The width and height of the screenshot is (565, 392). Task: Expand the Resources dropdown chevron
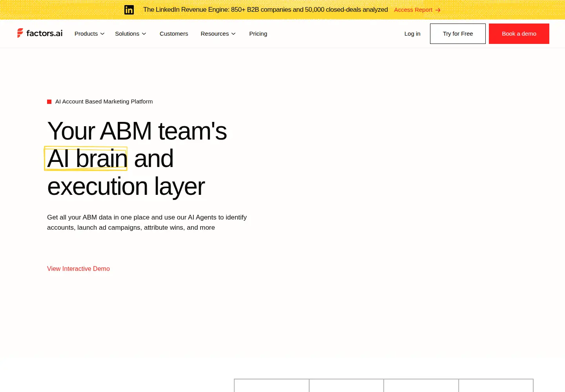[233, 34]
